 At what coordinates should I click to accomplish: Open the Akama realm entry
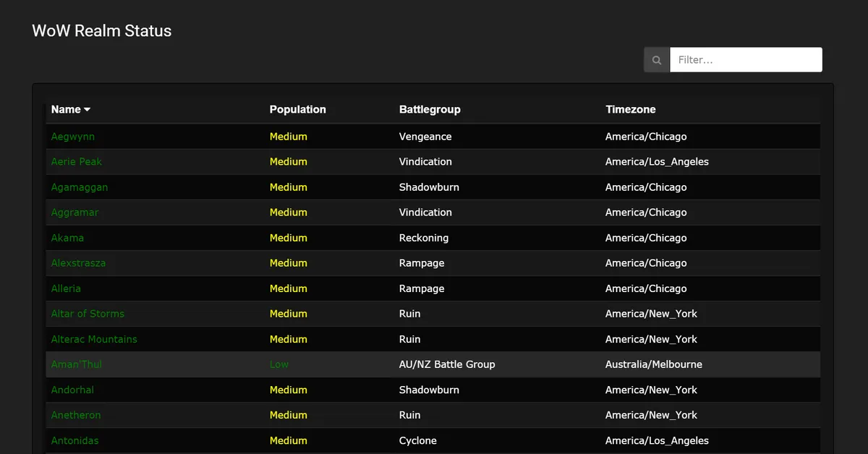[67, 238]
